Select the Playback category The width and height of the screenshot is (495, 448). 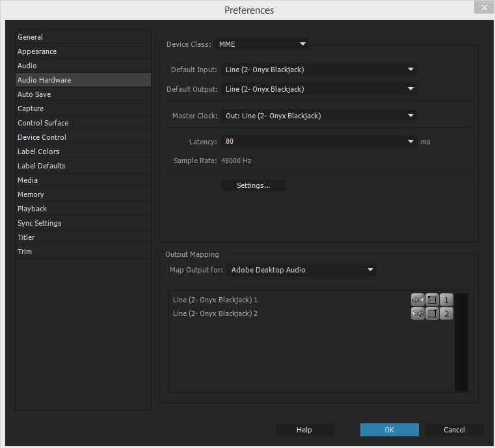click(83, 209)
